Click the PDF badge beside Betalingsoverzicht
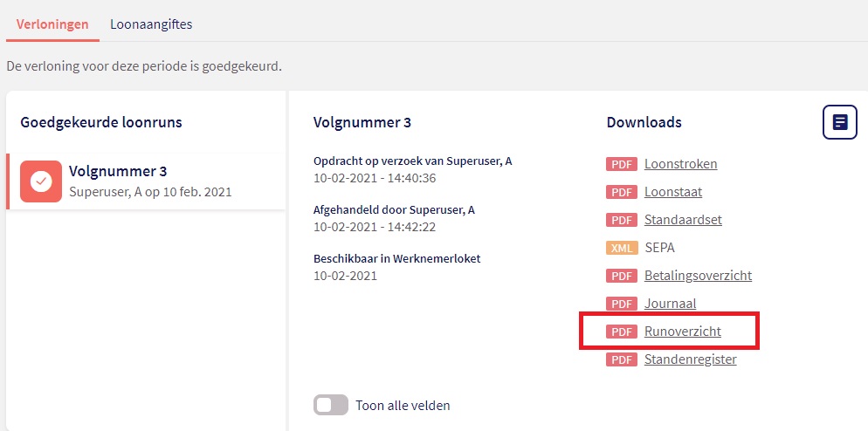Screen dimensions: 868x431 622,276
